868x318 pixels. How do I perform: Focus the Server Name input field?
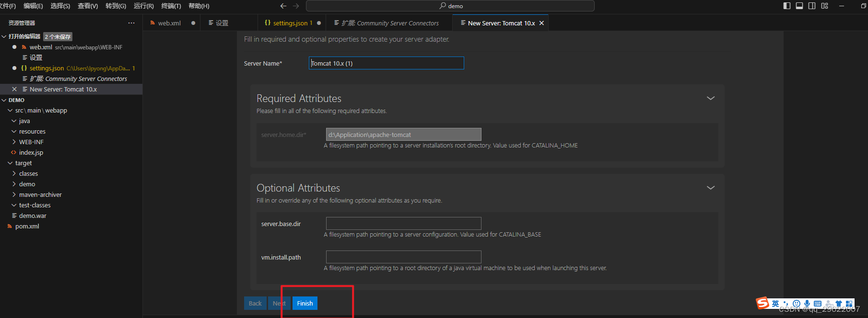click(x=387, y=63)
